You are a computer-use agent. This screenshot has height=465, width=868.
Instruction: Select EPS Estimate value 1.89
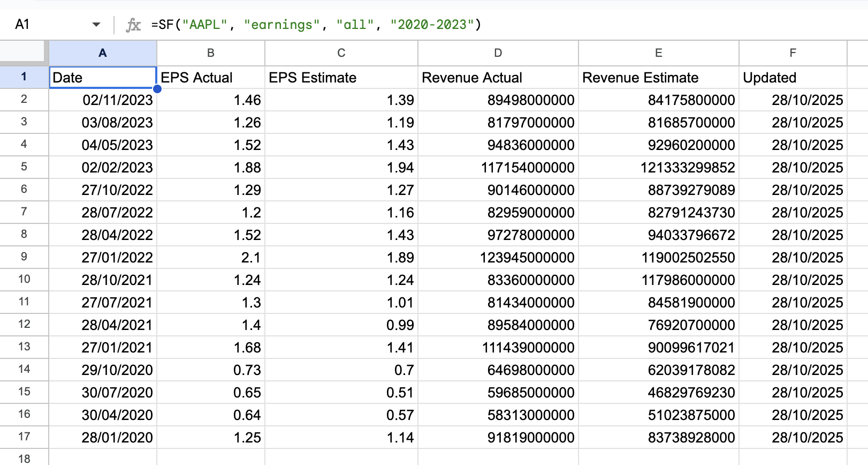pos(341,257)
